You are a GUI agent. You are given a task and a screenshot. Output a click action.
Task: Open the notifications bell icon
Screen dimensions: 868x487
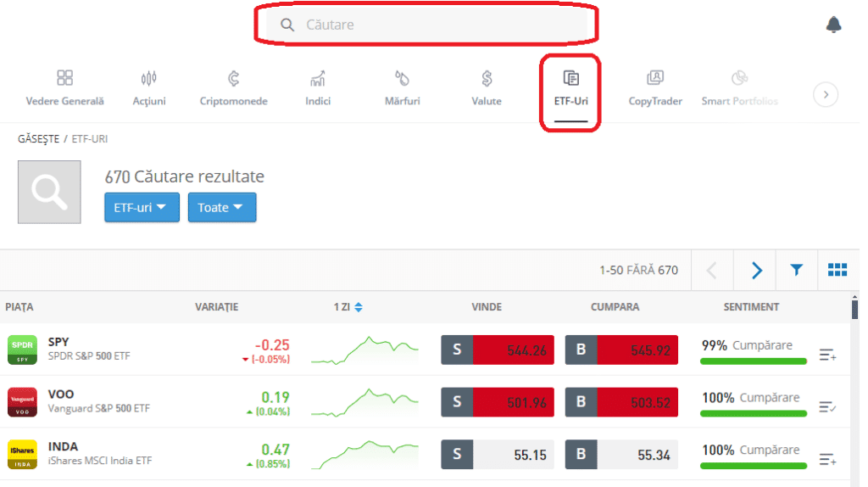pyautogui.click(x=833, y=25)
